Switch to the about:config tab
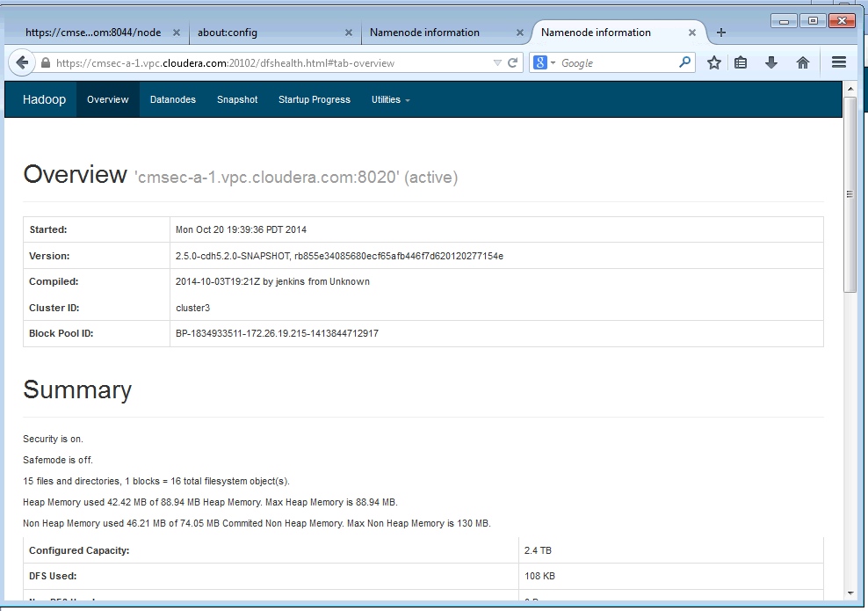Screen dimensions: 868x611 [275, 33]
